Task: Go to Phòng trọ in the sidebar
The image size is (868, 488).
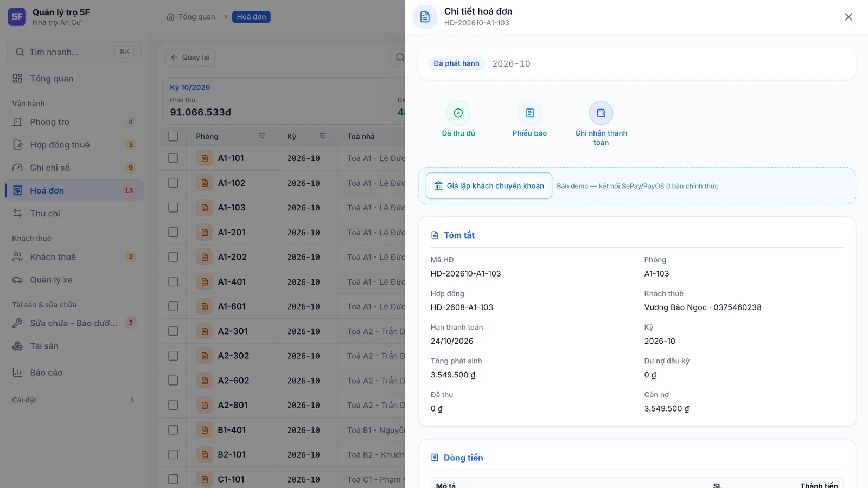Action: click(74, 122)
